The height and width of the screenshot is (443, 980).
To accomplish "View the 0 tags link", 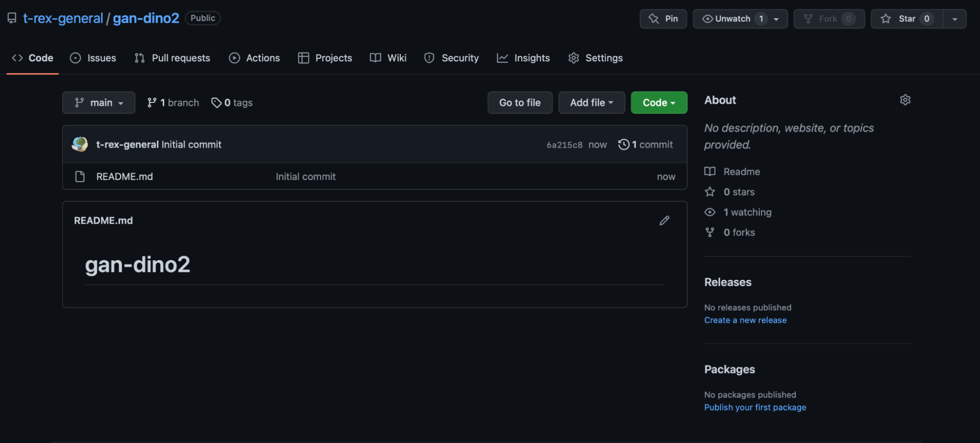I will pos(232,102).
